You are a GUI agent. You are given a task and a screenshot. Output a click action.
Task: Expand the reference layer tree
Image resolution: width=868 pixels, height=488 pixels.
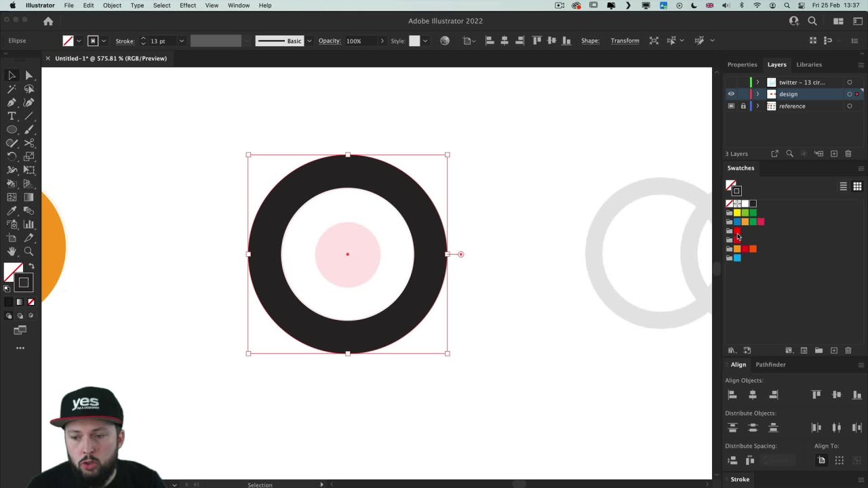tap(757, 106)
